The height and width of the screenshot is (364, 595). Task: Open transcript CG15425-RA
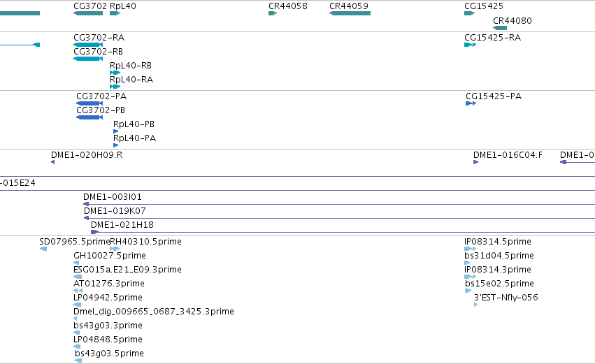coord(470,45)
